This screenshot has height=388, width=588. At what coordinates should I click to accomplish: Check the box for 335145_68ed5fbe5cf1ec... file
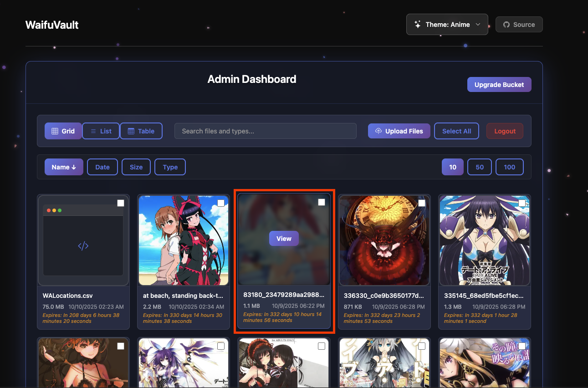522,203
